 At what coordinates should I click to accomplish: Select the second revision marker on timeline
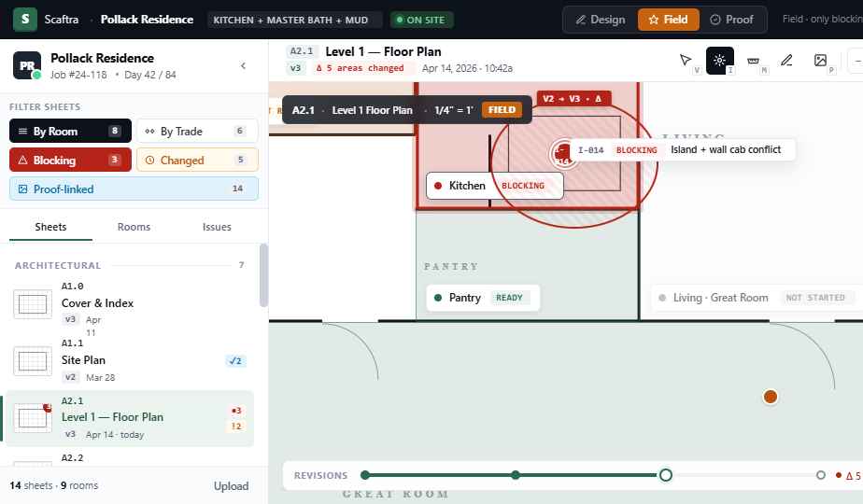click(516, 475)
